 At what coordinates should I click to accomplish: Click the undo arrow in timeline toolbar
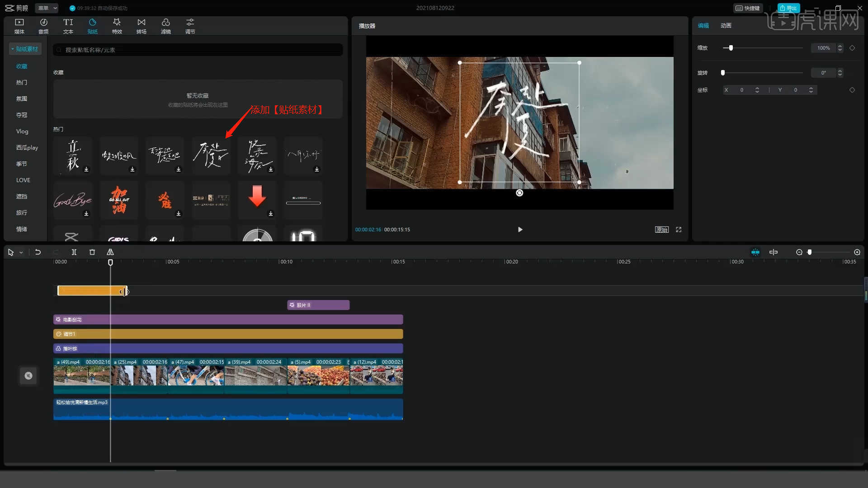click(x=38, y=252)
